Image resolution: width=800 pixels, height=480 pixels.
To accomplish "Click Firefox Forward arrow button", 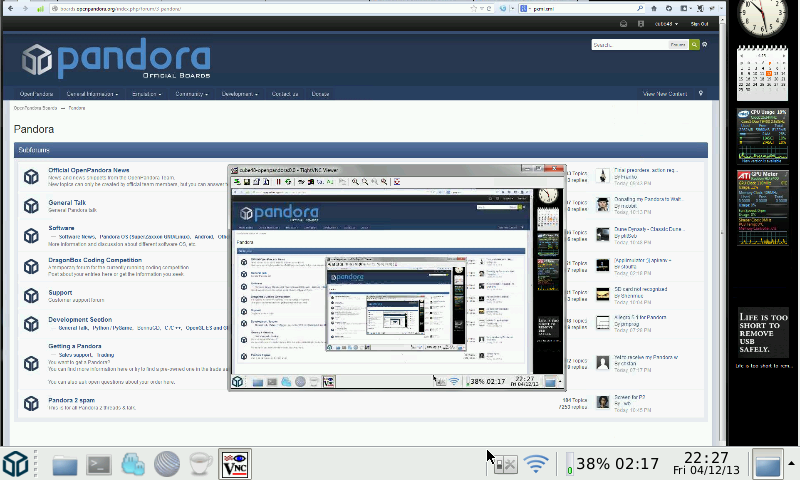I will 25,8.
